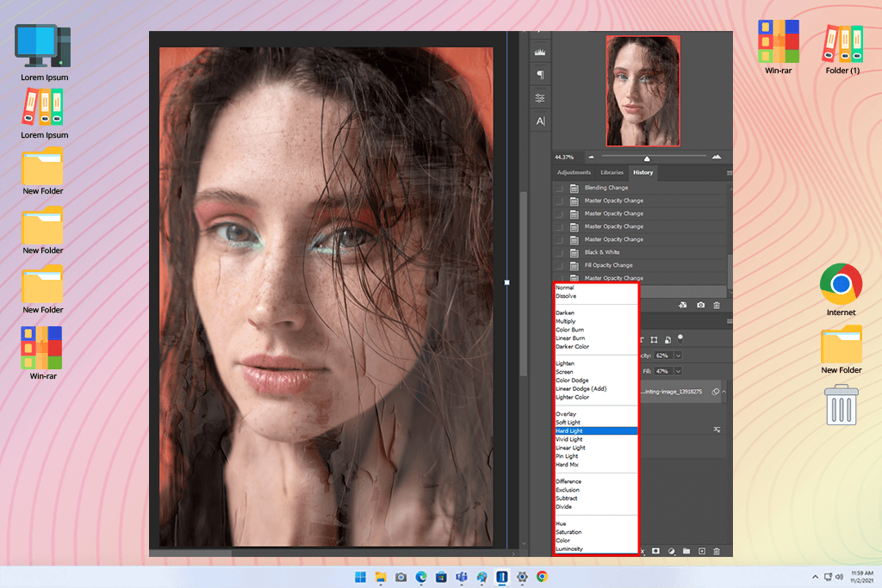Open the Properties sliders panel icon
Image resolution: width=882 pixels, height=588 pixels.
(x=540, y=98)
